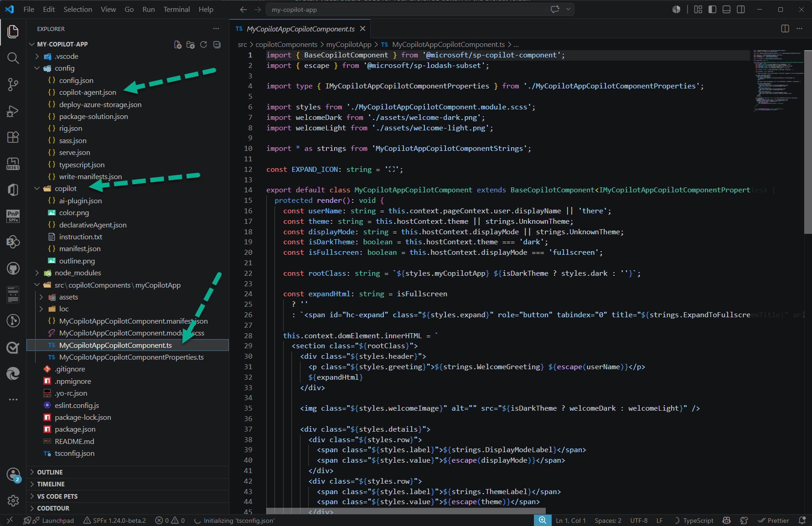Click myCopilotApp in breadcrumb path
This screenshot has width=812, height=526.
pos(349,45)
